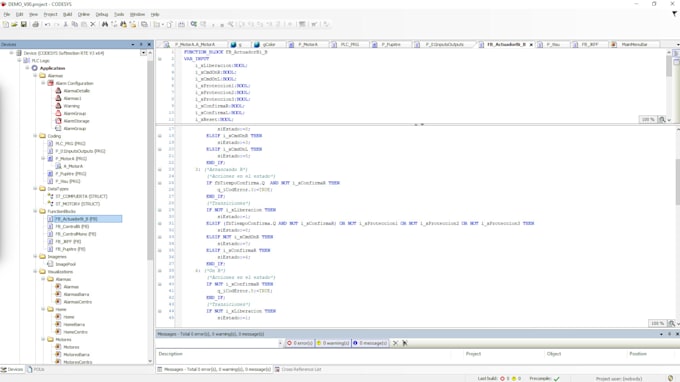Click the Open project toolbar icon
This screenshot has height=382, width=680.
(x=14, y=25)
